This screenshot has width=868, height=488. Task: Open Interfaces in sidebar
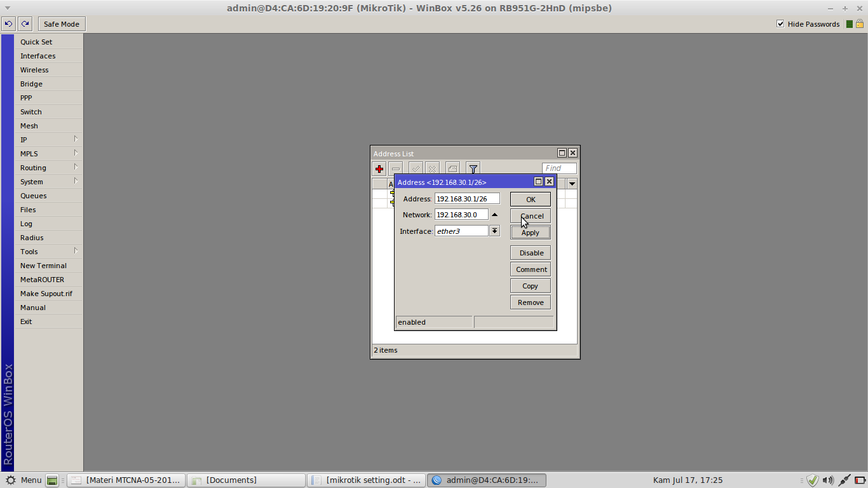(x=49, y=56)
